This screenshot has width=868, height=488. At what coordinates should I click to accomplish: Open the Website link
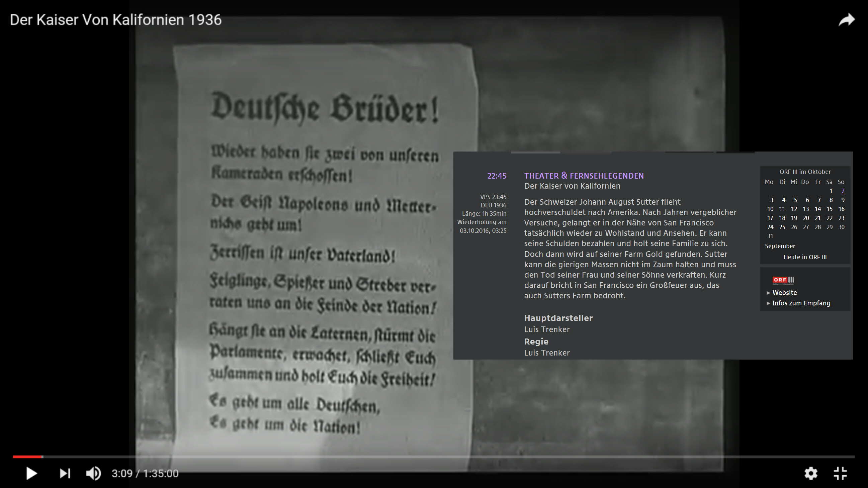(x=784, y=293)
